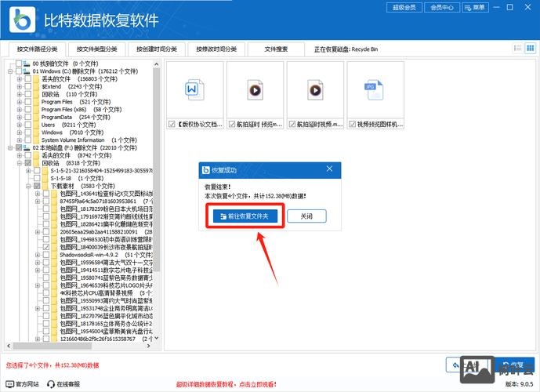
Task: Click right arrow of horizontal tree scrollbar
Action: [x=148, y=346]
